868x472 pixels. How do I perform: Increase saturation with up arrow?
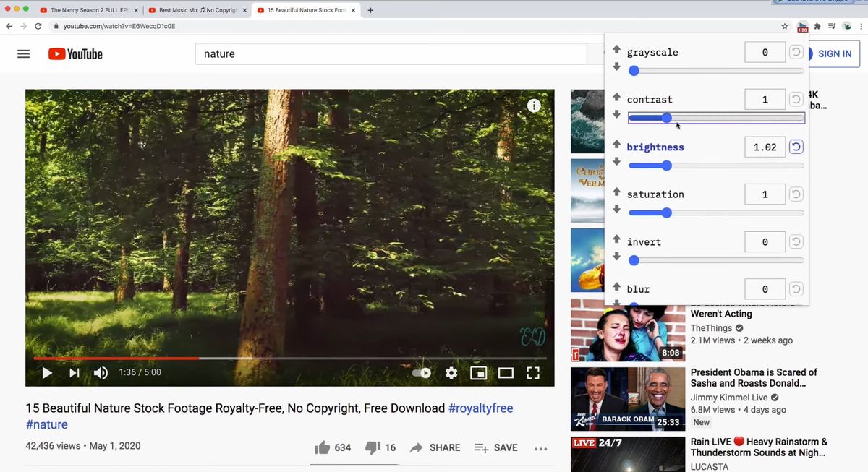pyautogui.click(x=616, y=192)
